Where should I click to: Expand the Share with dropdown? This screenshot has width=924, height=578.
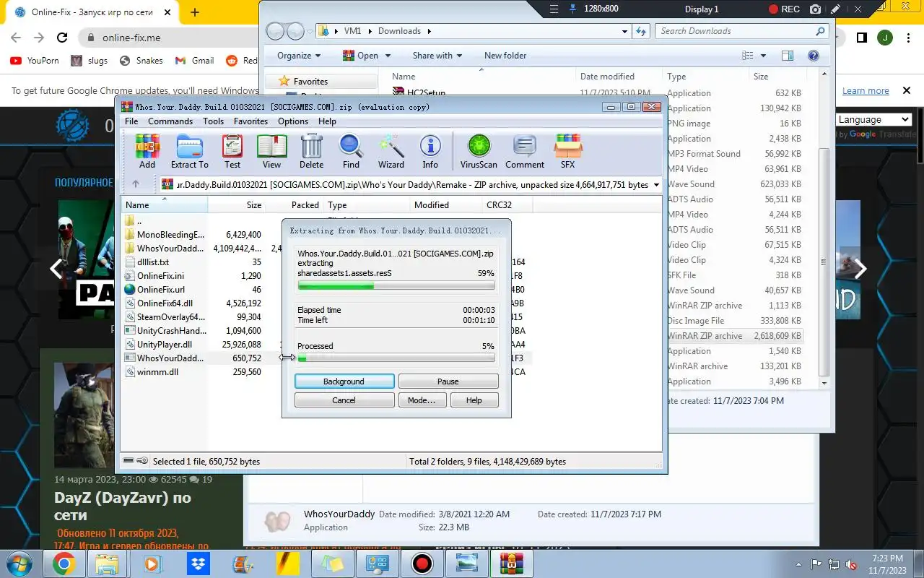click(437, 56)
